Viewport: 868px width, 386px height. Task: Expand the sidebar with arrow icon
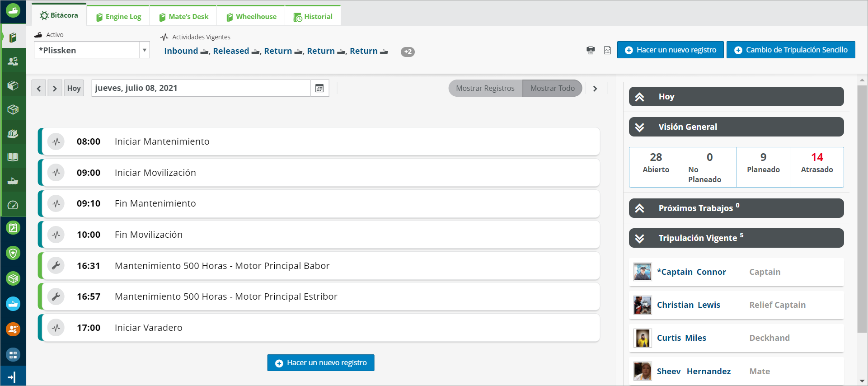point(12,377)
